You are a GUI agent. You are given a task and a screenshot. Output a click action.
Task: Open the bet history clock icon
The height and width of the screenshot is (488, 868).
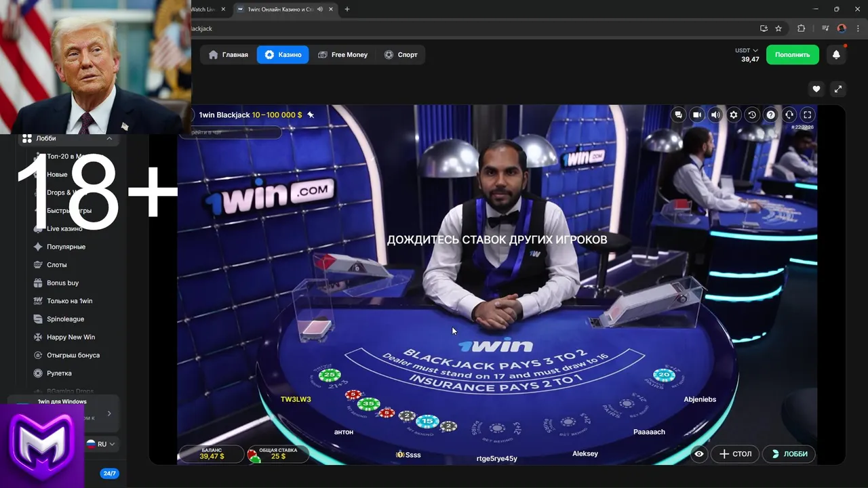pos(752,115)
